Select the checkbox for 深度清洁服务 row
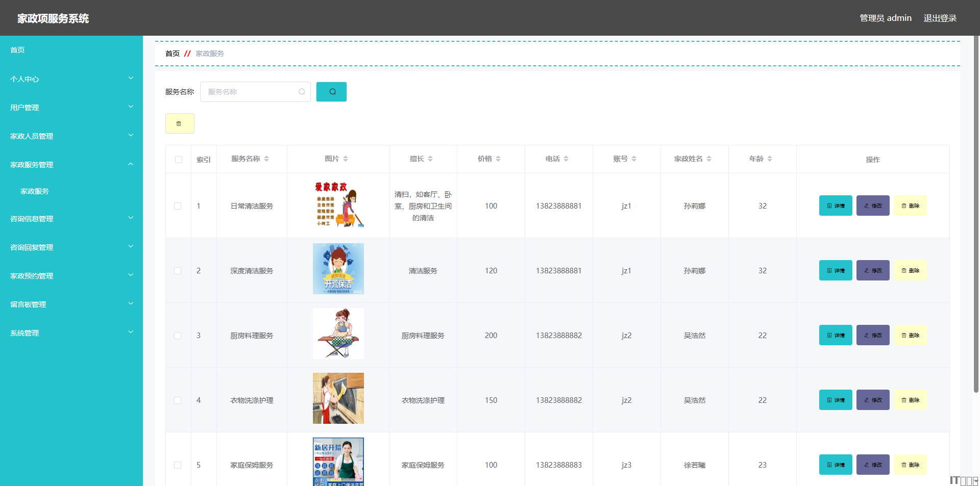 [178, 271]
